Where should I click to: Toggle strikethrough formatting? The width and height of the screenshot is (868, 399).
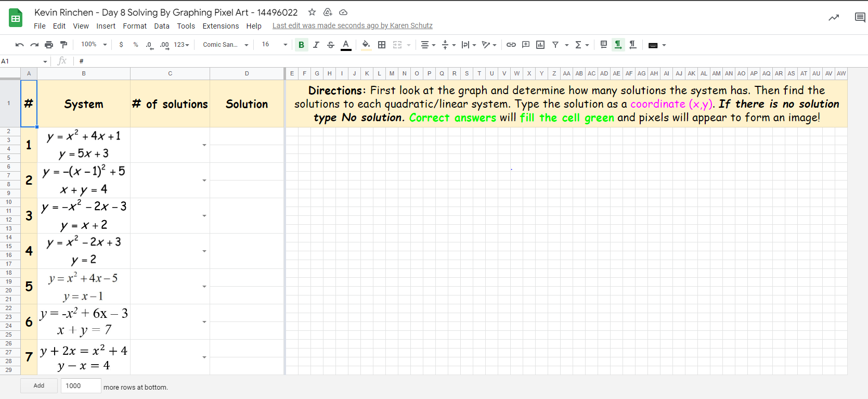[330, 45]
